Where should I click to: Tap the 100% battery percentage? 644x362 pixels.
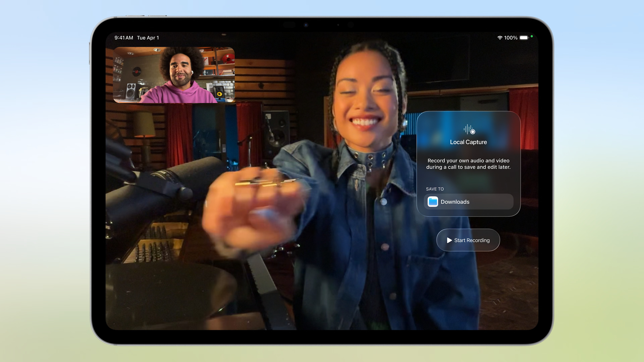pos(511,38)
